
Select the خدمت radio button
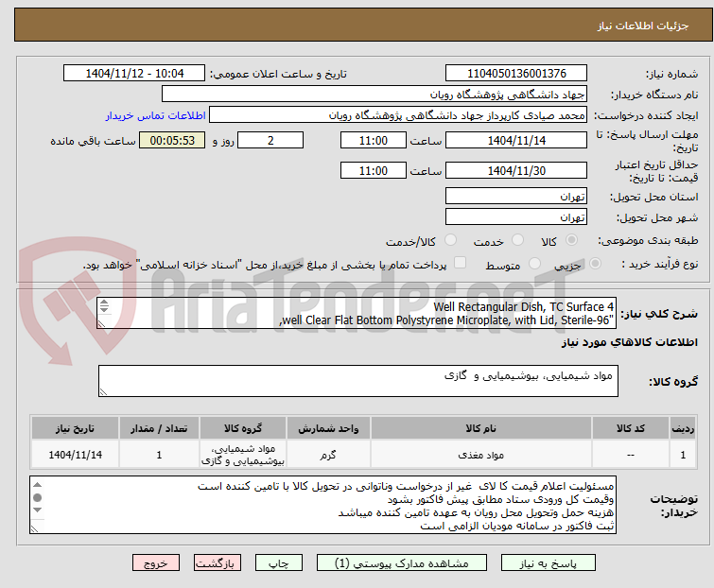tap(517, 240)
